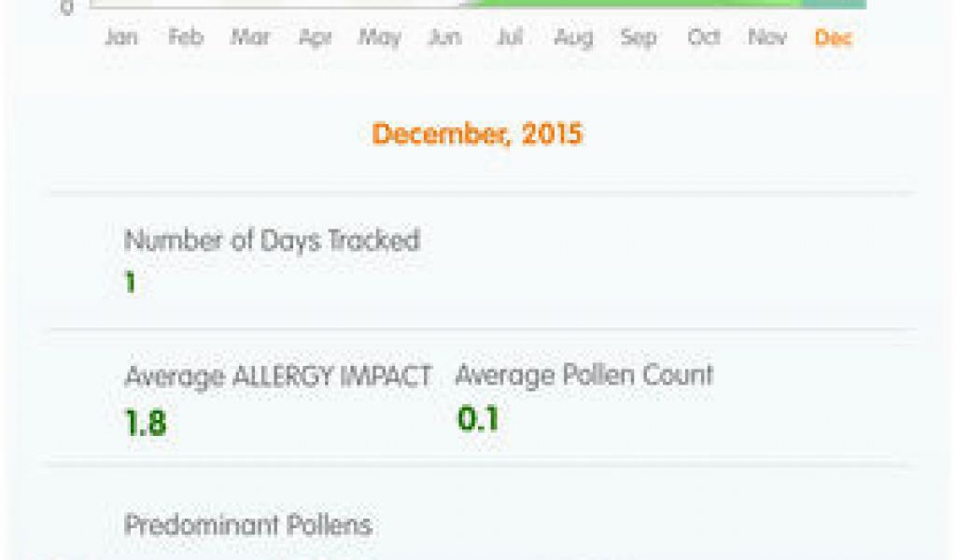Select Jun on the month axis

[445, 37]
